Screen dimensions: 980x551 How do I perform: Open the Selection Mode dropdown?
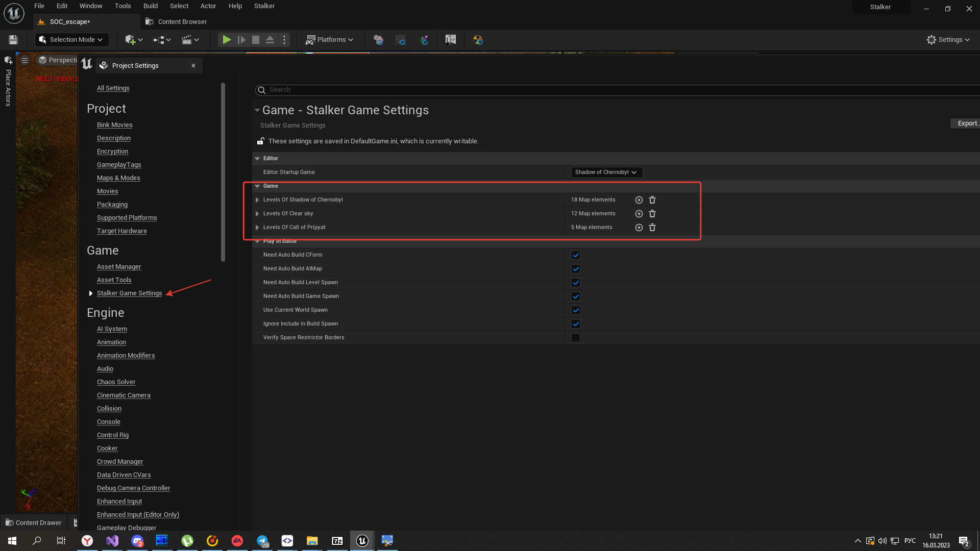tap(71, 40)
